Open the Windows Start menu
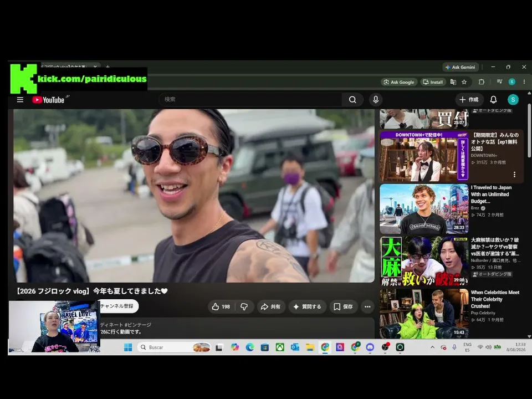The image size is (532, 399). tap(128, 347)
